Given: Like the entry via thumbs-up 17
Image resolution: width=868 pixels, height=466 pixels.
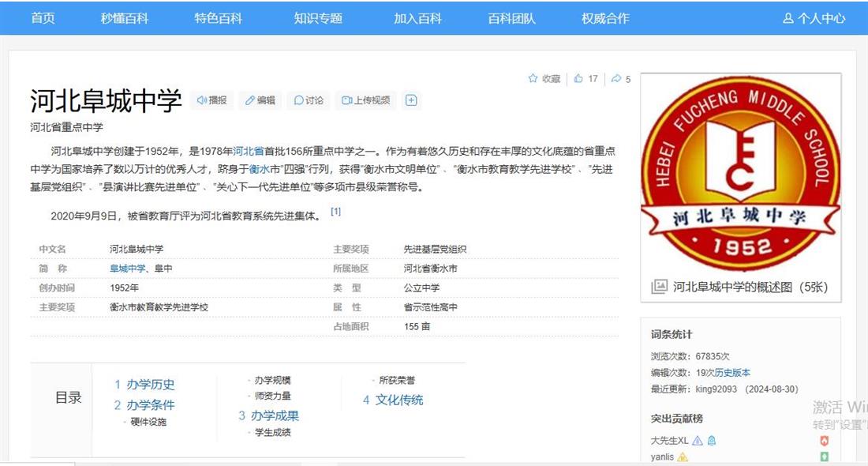Looking at the screenshot, I should [586, 79].
